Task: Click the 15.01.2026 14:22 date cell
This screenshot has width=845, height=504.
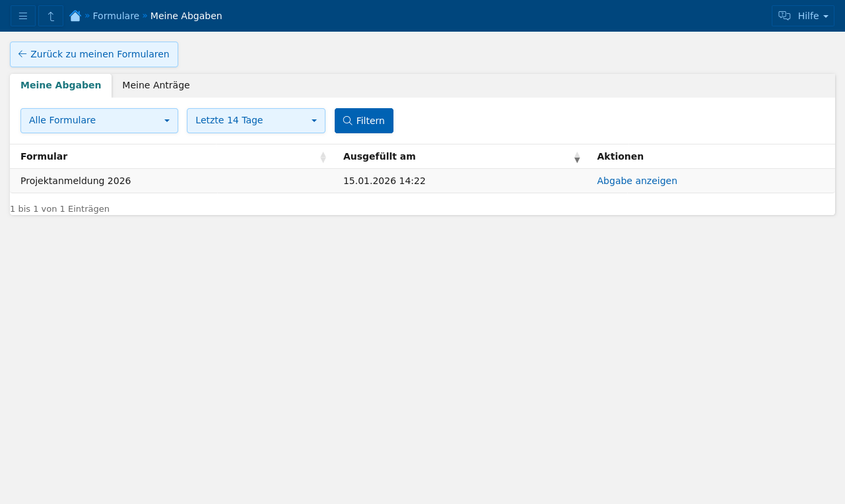Action: click(384, 181)
